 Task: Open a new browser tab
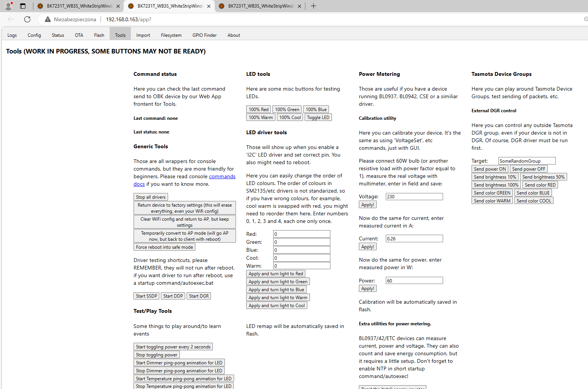pos(313,6)
